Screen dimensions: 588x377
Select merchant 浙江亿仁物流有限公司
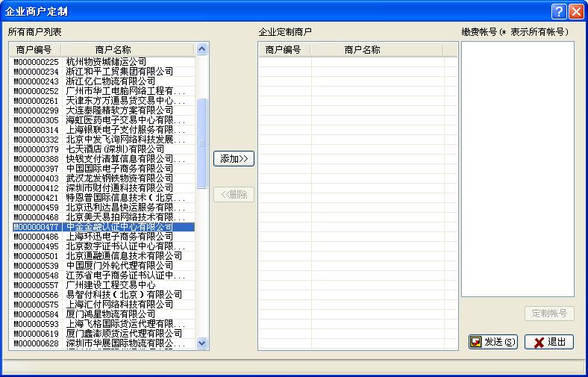[x=110, y=81]
